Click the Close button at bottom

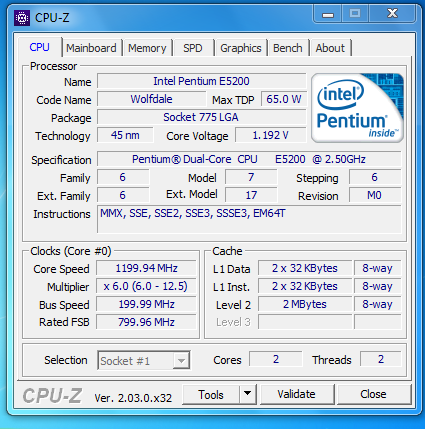374,394
